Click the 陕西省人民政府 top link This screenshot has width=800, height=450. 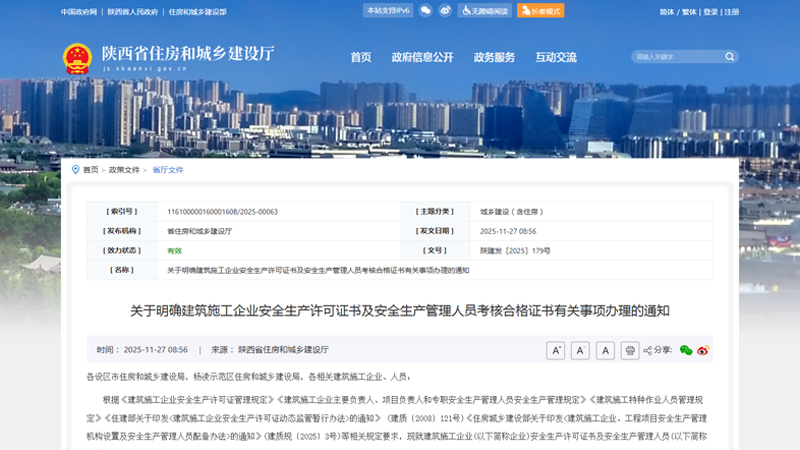click(133, 12)
